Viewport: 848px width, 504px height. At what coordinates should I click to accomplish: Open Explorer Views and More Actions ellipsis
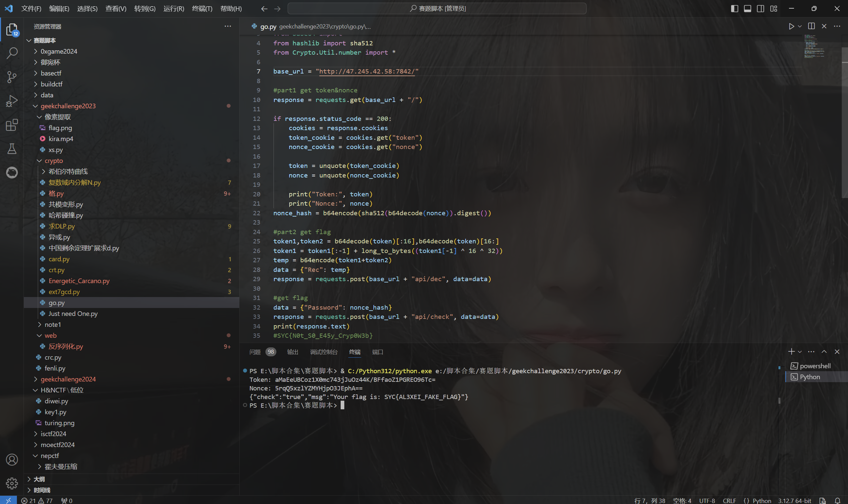(228, 26)
